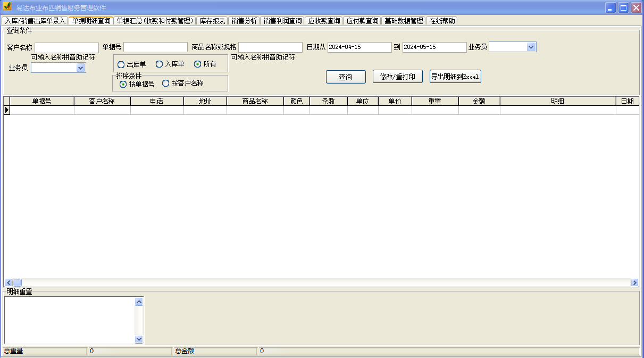644x358 pixels.
Task: Click the 地址 column header
Action: [205, 101]
